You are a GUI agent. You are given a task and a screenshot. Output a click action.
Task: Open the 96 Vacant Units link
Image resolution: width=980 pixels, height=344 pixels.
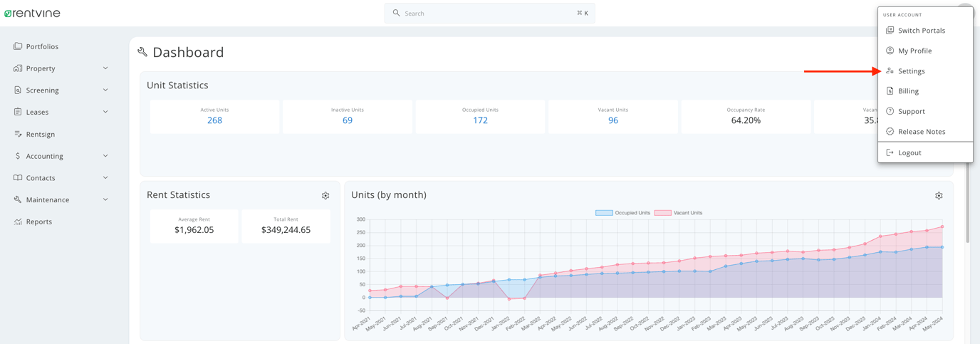coord(612,120)
